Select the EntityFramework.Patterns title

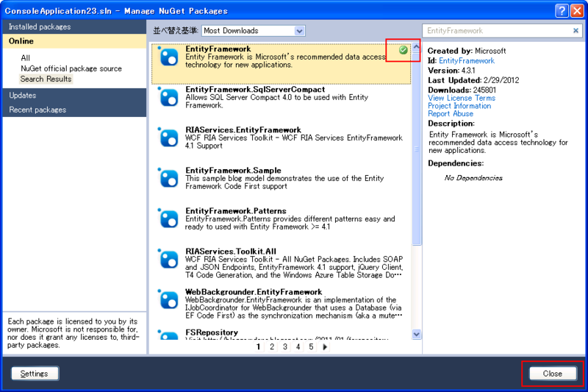235,211
